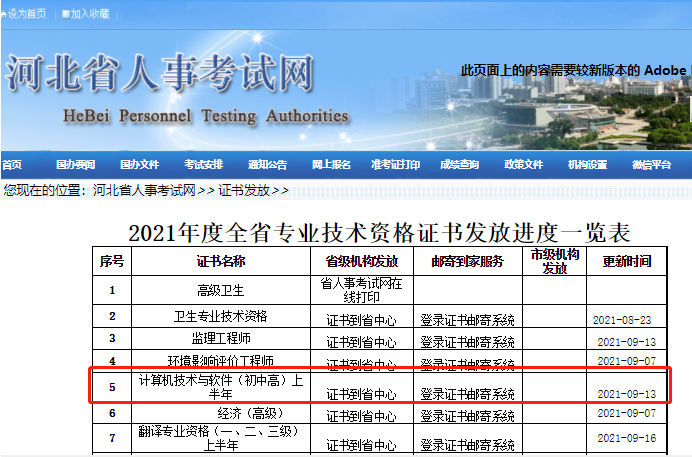Select 卫生专业技术资格 cell
Viewport: 692px width, 457px height.
[221, 316]
